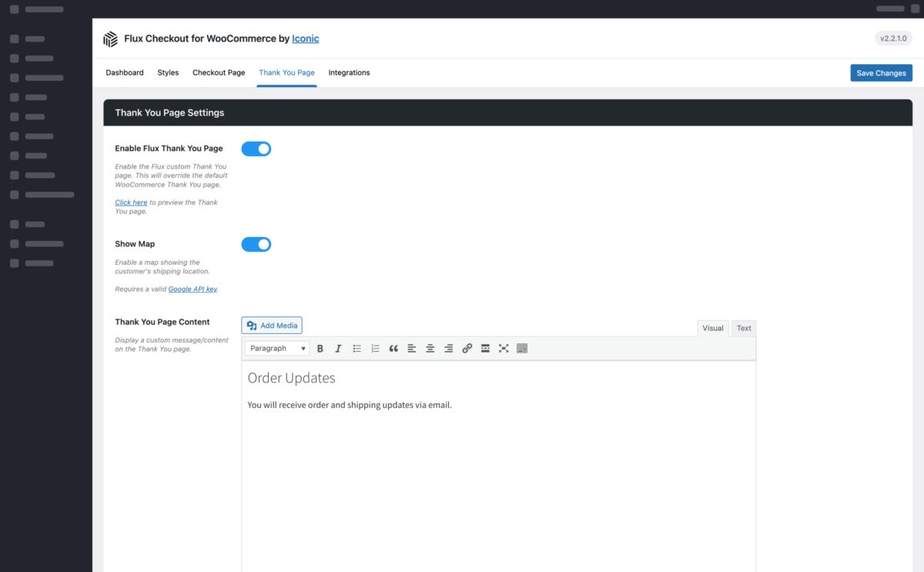Insert a numbered list
The image size is (924, 572).
(x=375, y=349)
